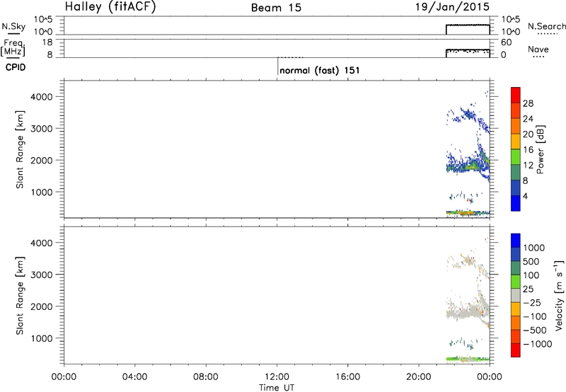Image resolution: width=566 pixels, height=392 pixels.
Task: Click the date '19/Jan/2015'
Action: [x=452, y=7]
